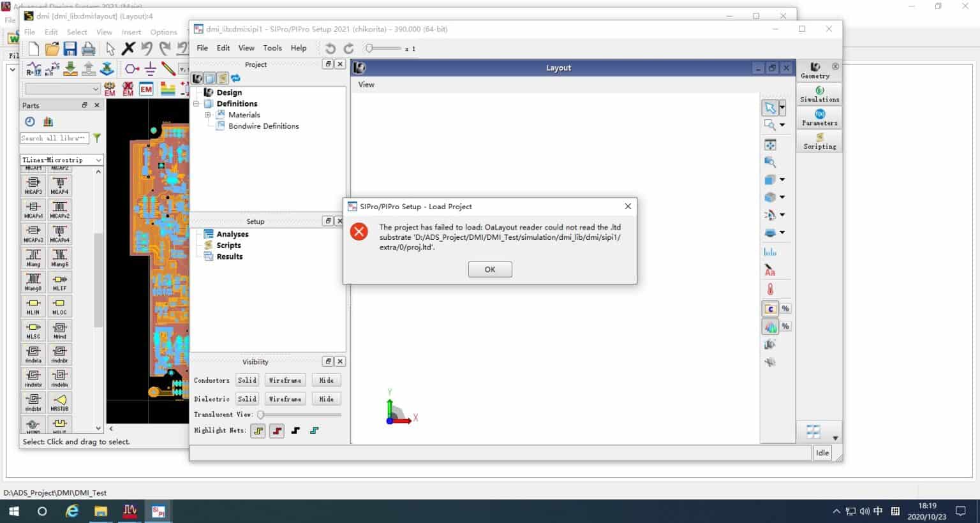Select Bondwire Definitions in Project tree
The height and width of the screenshot is (523, 980).
pos(263,126)
